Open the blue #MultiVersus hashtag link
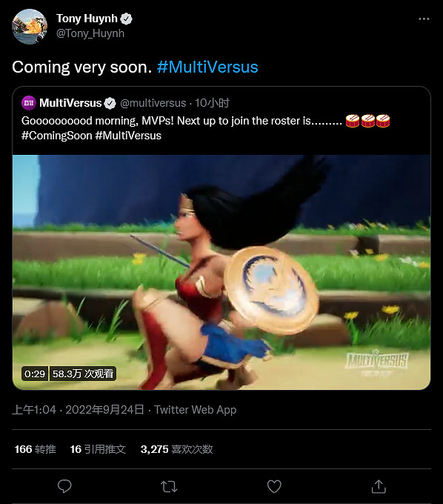443x504 pixels. point(207,67)
